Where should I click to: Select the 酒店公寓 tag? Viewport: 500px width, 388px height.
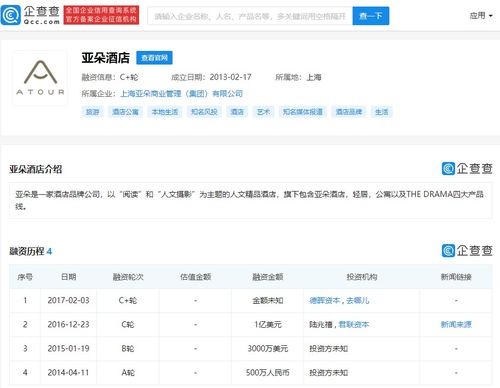click(x=125, y=112)
